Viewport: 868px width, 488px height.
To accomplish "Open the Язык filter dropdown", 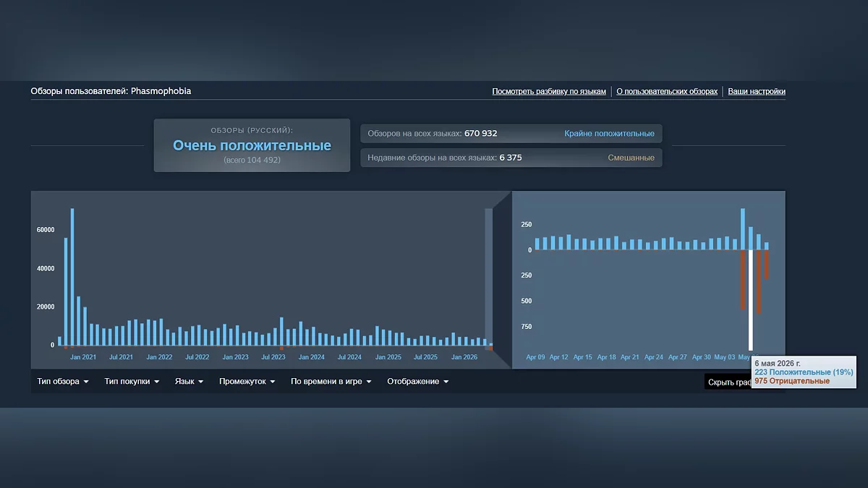I will coord(189,382).
